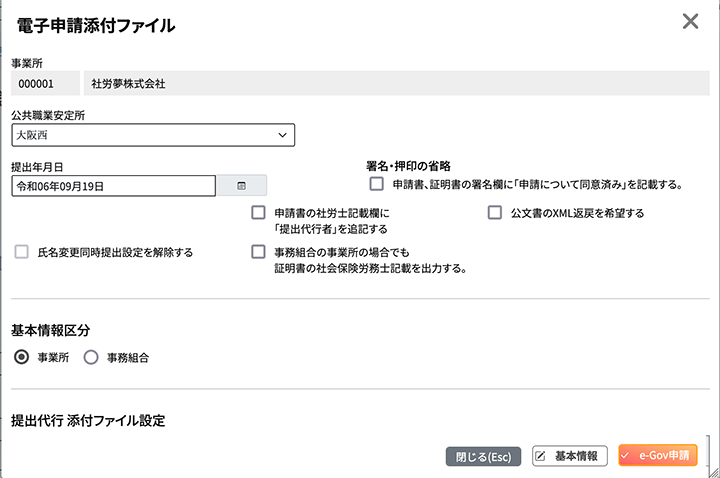Image resolution: width=720 pixels, height=478 pixels.
Task: Click the dialog corner resize grip
Action: (x=714, y=472)
